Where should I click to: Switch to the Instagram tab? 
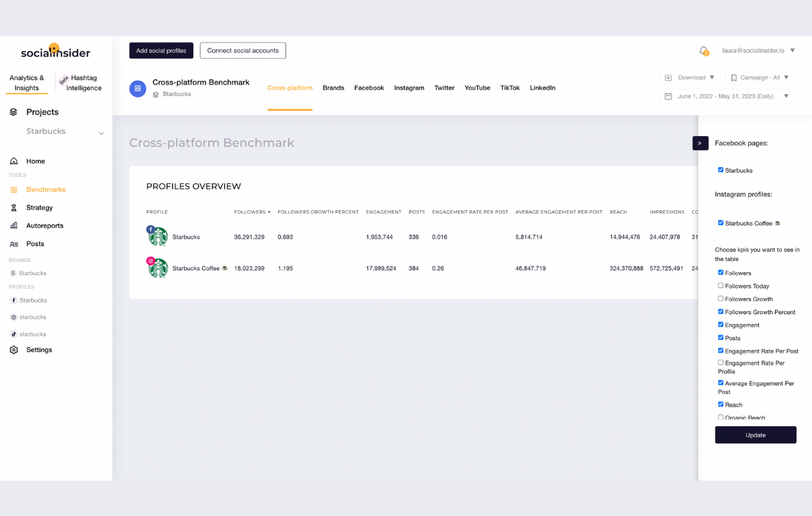(409, 88)
